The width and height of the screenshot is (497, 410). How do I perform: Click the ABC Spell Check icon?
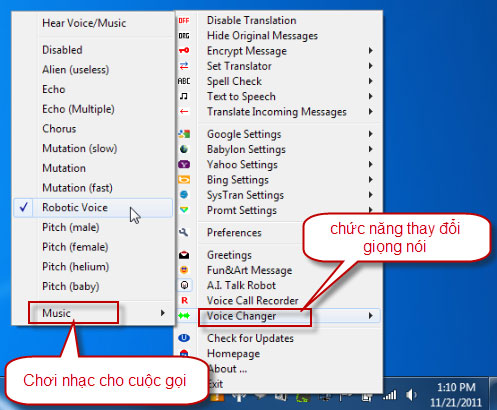click(x=184, y=81)
